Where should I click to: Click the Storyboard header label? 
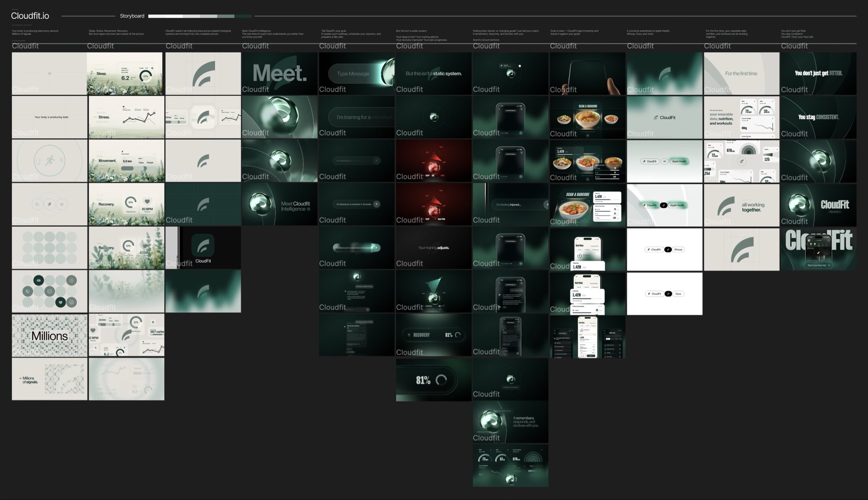(x=132, y=16)
